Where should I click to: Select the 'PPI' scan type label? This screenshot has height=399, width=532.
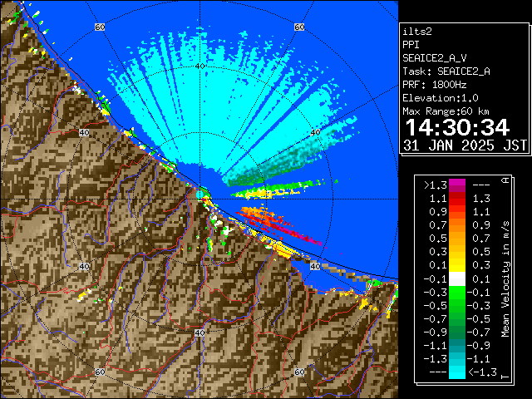click(411, 45)
